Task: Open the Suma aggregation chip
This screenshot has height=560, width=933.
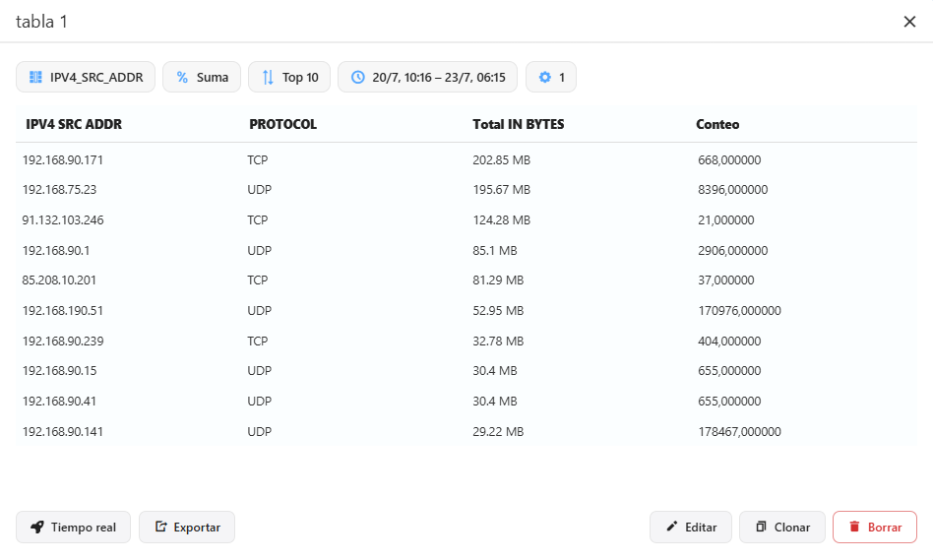Action: click(202, 77)
